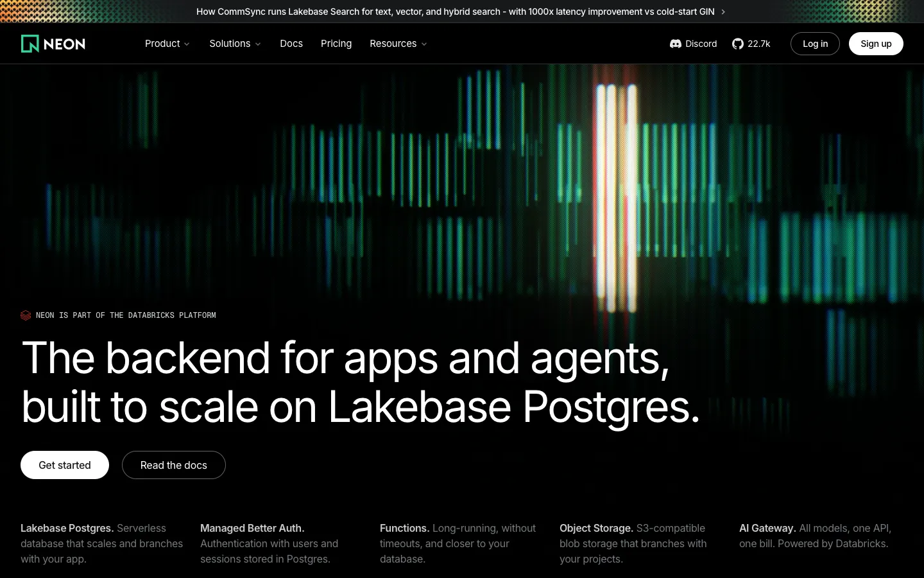Click the Discord text link
This screenshot has height=578, width=924.
(x=701, y=44)
